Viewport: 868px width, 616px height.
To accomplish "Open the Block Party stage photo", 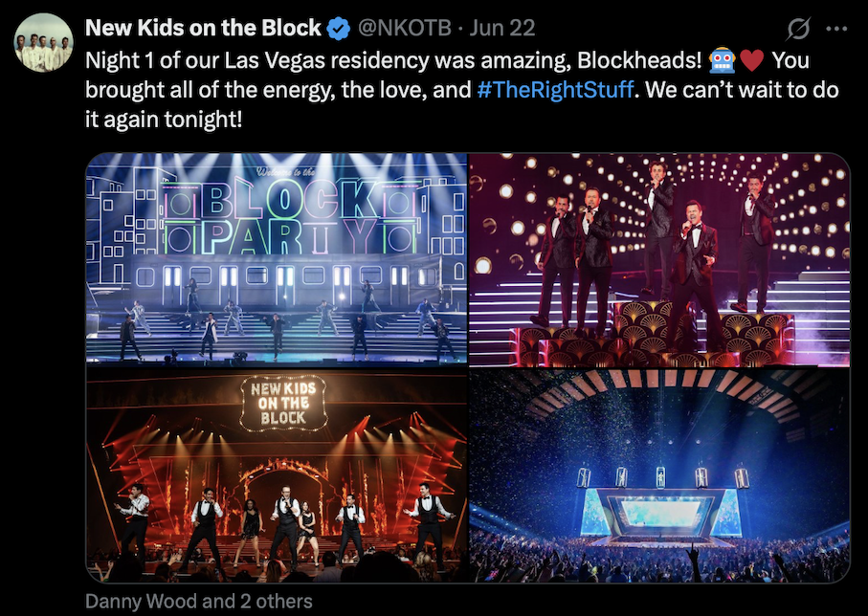I will (x=277, y=258).
